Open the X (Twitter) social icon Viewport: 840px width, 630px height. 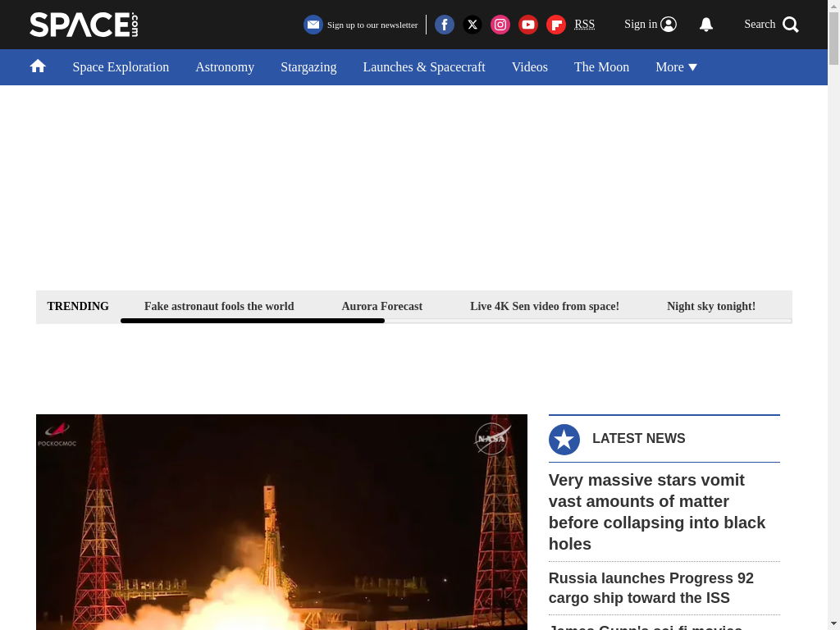point(472,25)
